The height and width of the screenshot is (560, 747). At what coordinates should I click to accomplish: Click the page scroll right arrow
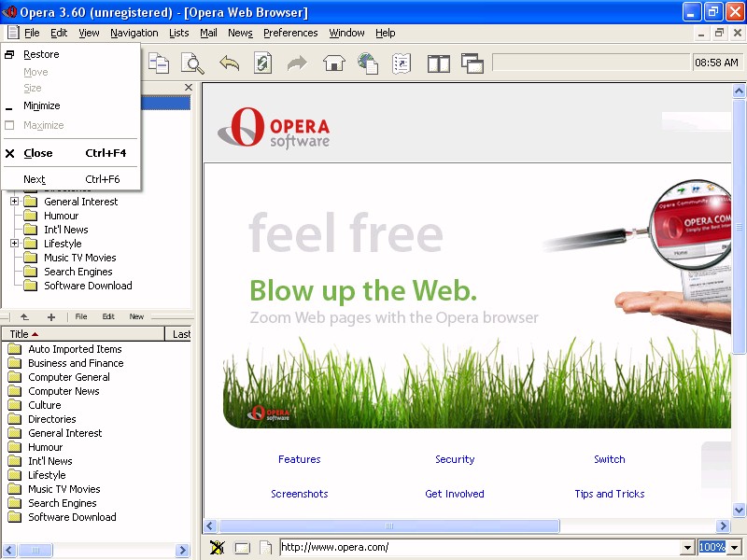coord(723,525)
